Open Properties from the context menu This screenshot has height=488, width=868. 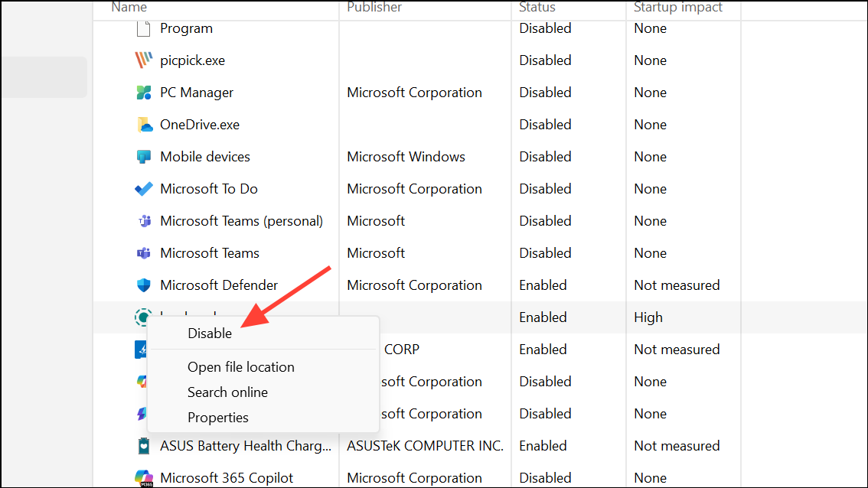point(217,417)
